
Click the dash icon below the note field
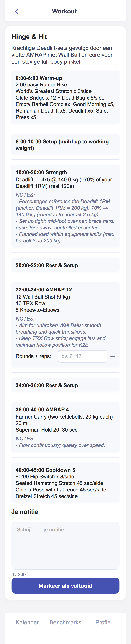tap(117, 575)
